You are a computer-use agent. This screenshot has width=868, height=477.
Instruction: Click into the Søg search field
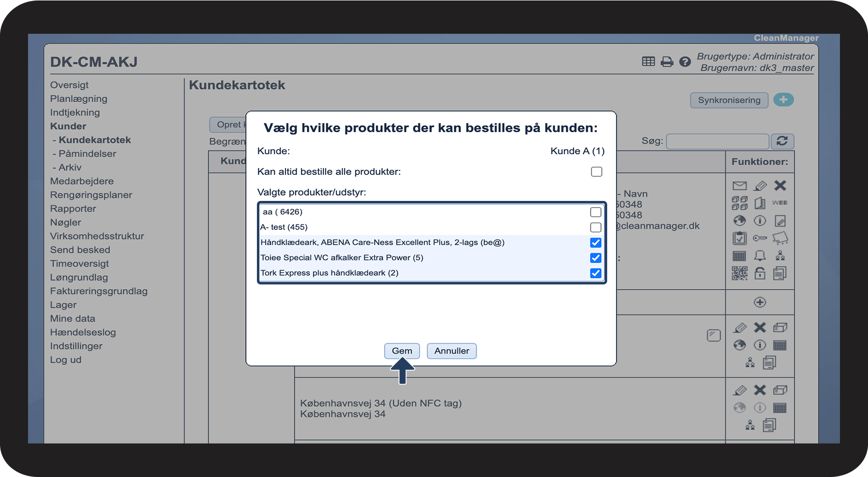tap(717, 141)
